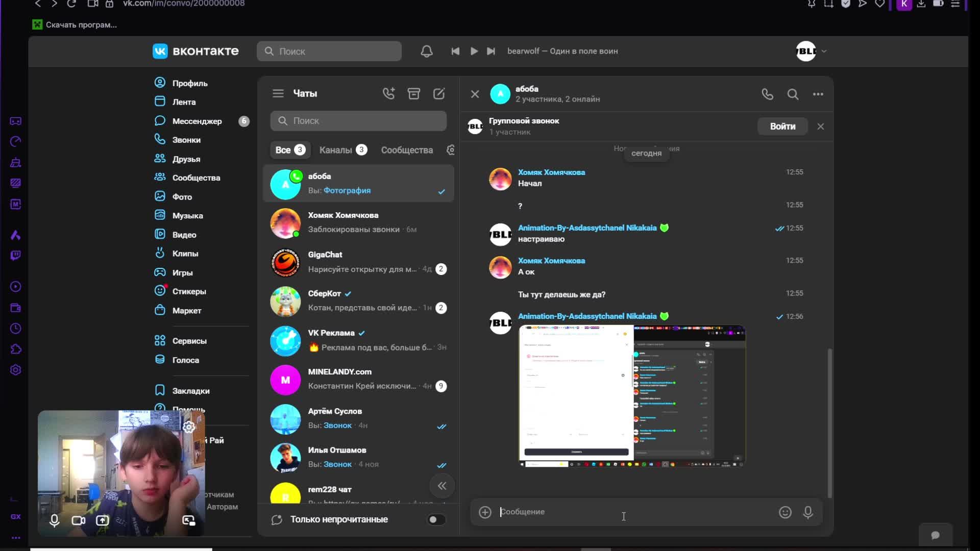Mute microphone in call overlay
Screen dimensions: 980x551
pos(55,520)
